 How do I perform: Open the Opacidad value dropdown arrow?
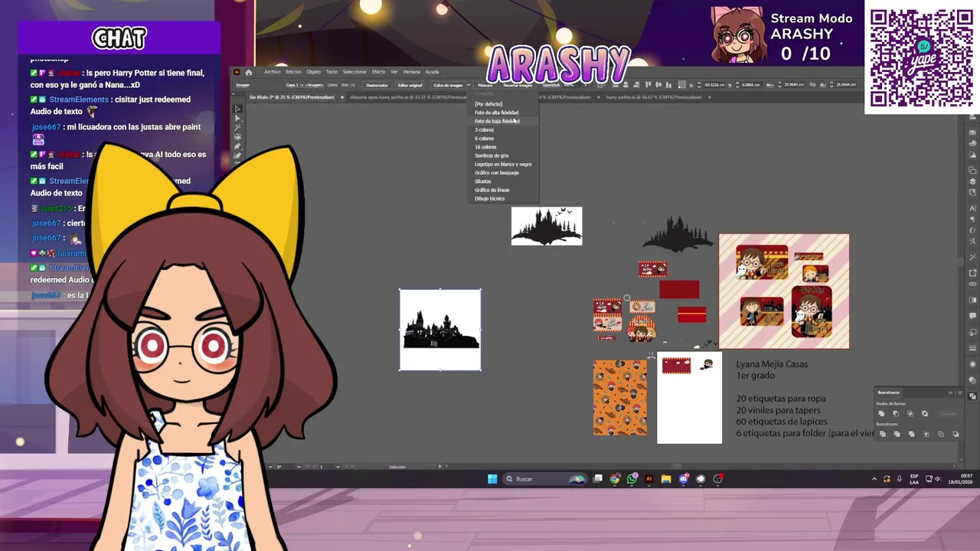pyautogui.click(x=585, y=85)
